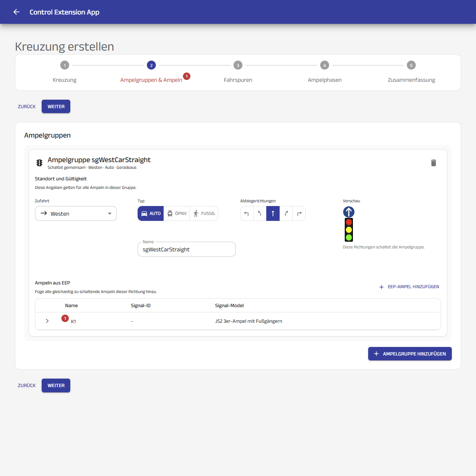Open the Zufahrt Westen dropdown

(x=76, y=213)
